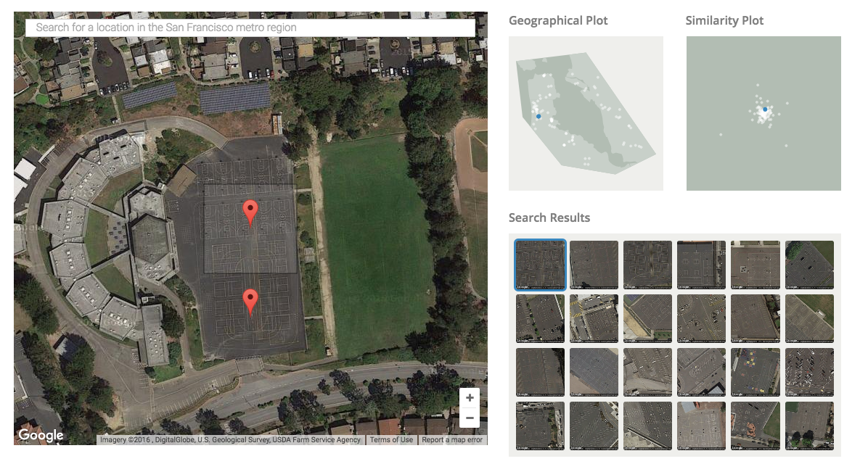Zoom out the map with minus button
868x464 pixels.
470,418
